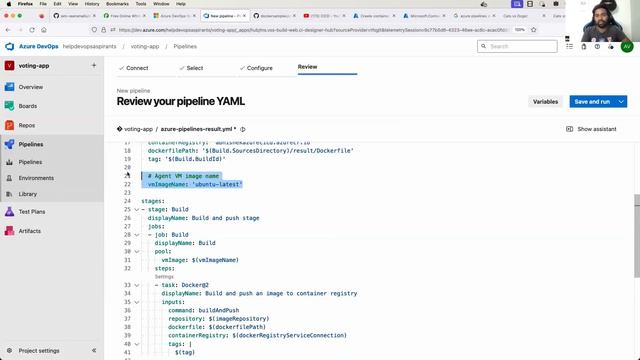Go to the Connect step tab
Image resolution: width=640 pixels, height=360 pixels.
pyautogui.click(x=133, y=68)
